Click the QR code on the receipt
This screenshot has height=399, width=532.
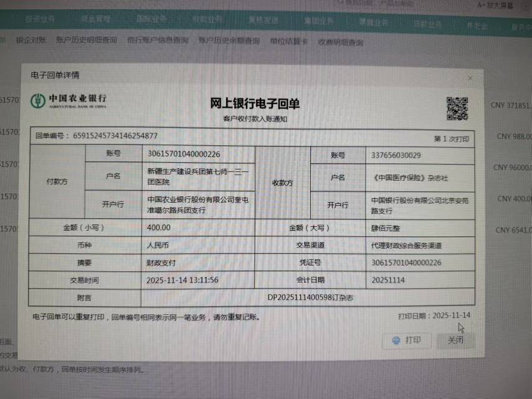coord(457,108)
